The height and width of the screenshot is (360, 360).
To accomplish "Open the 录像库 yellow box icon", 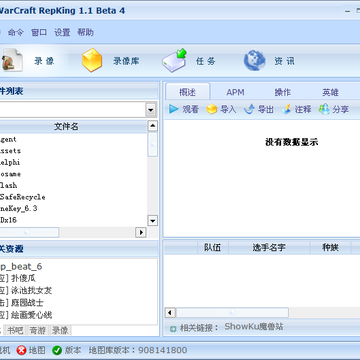I will 92,60.
